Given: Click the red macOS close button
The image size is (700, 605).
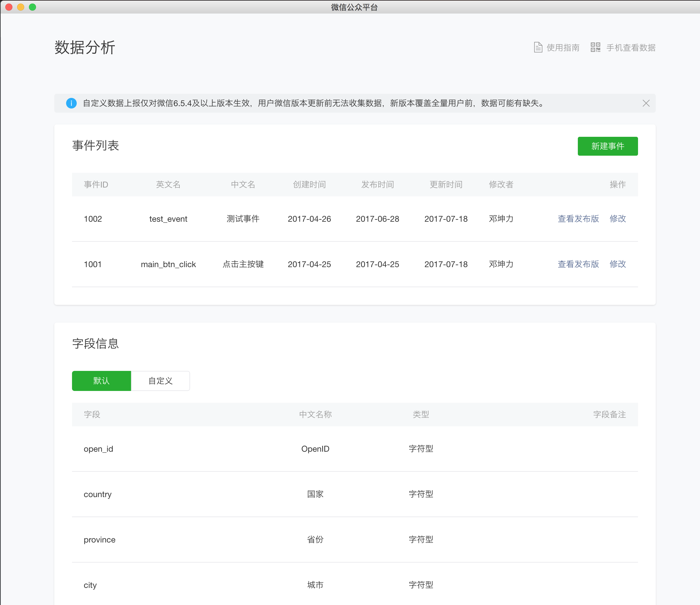Looking at the screenshot, I should [x=9, y=7].
